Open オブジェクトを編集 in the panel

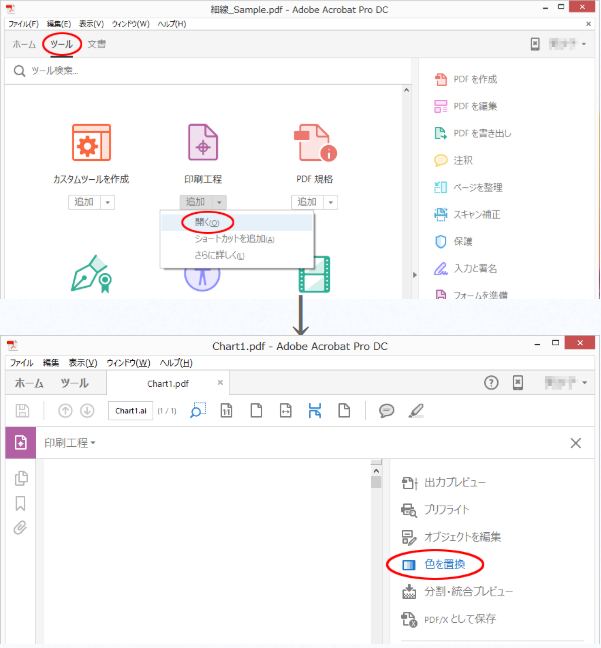click(451, 537)
